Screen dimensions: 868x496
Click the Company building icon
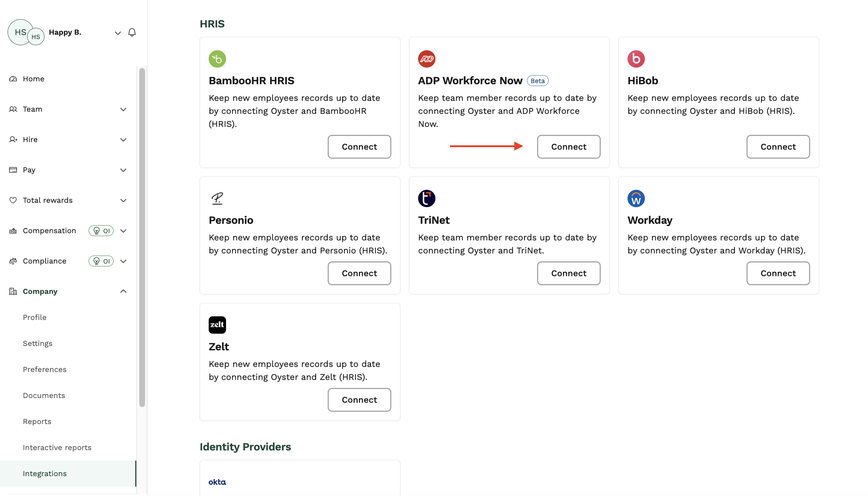(13, 291)
